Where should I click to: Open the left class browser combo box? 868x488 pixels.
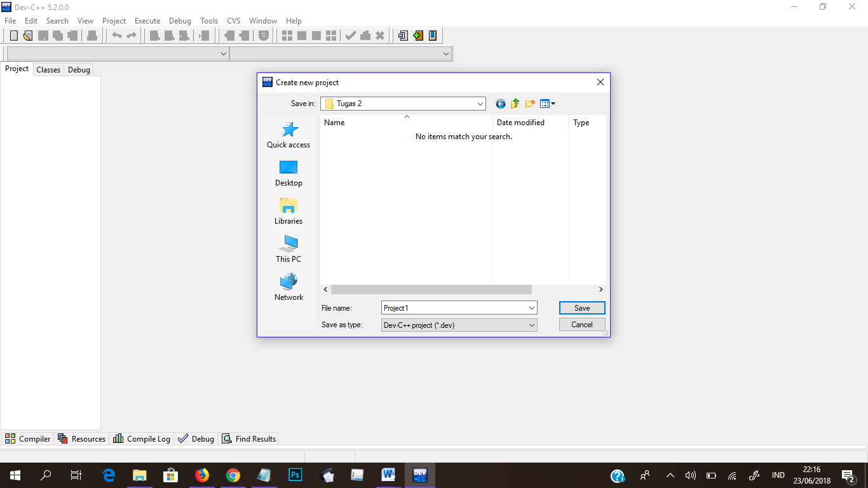click(118, 54)
